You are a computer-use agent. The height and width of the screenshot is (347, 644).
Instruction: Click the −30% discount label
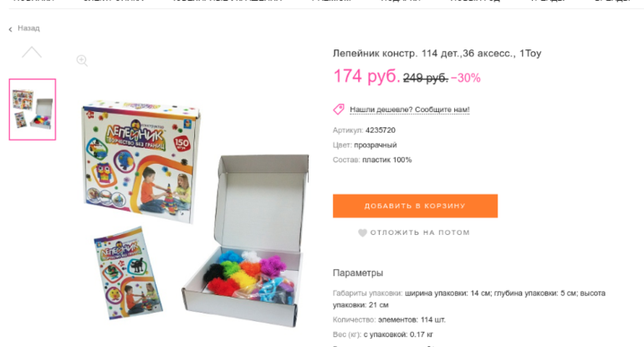(466, 78)
